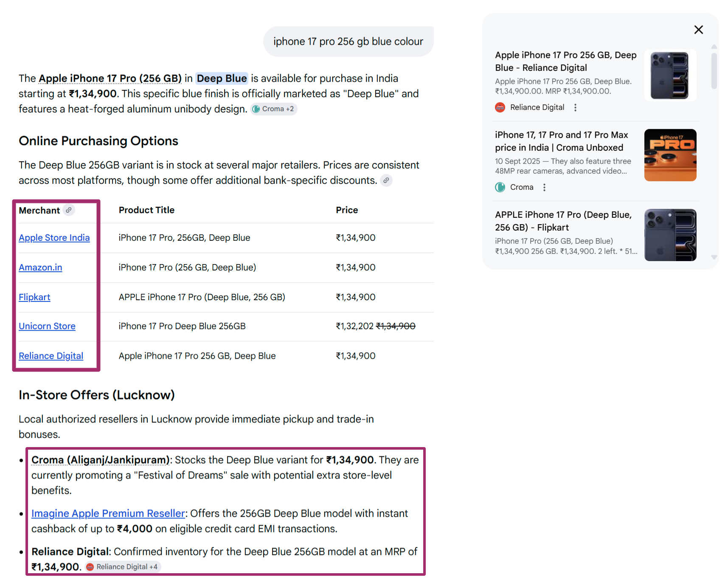The image size is (728, 580).
Task: Expand the 'Reliance Digital +4' citation chip
Action: [x=122, y=566]
